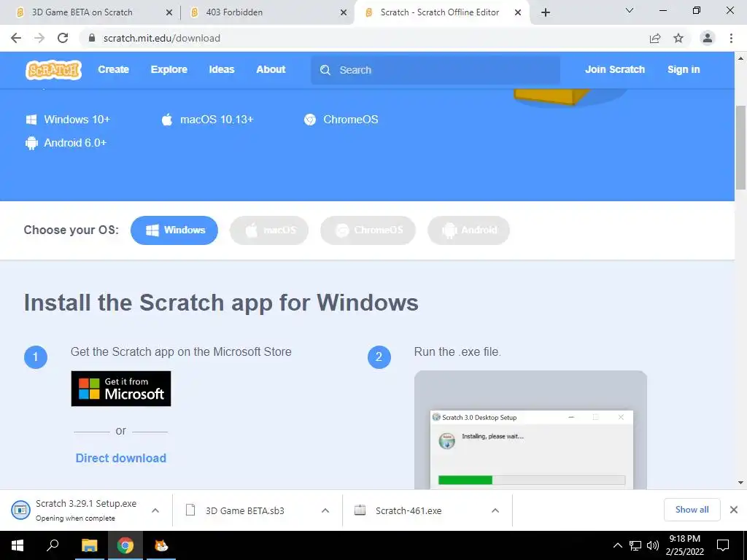Click the Scratch 3.0 Desktop Setup screenshot

tap(531, 429)
